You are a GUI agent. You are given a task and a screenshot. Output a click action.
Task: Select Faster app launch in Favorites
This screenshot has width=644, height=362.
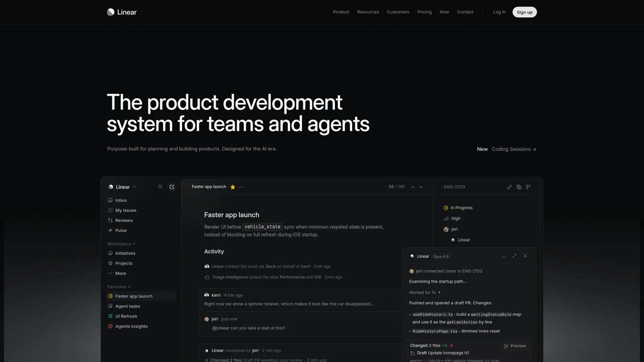tap(141, 296)
